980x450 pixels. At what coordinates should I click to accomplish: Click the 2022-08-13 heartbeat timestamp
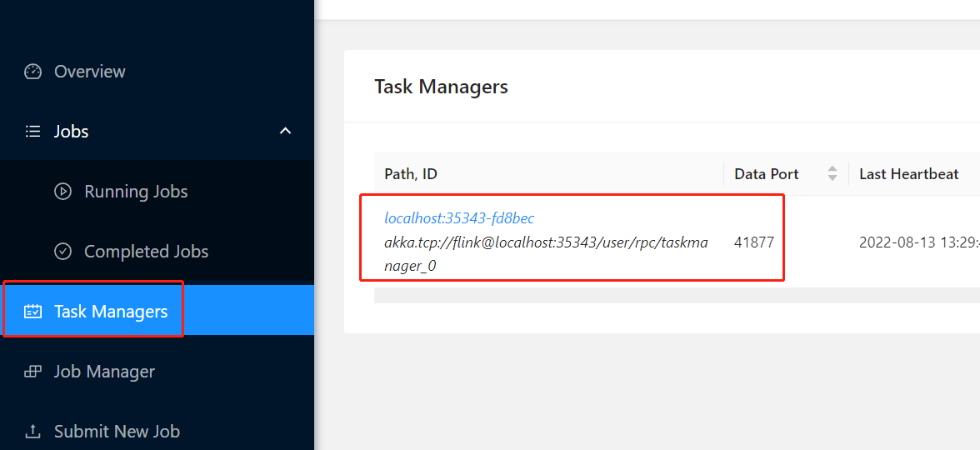pos(918,242)
